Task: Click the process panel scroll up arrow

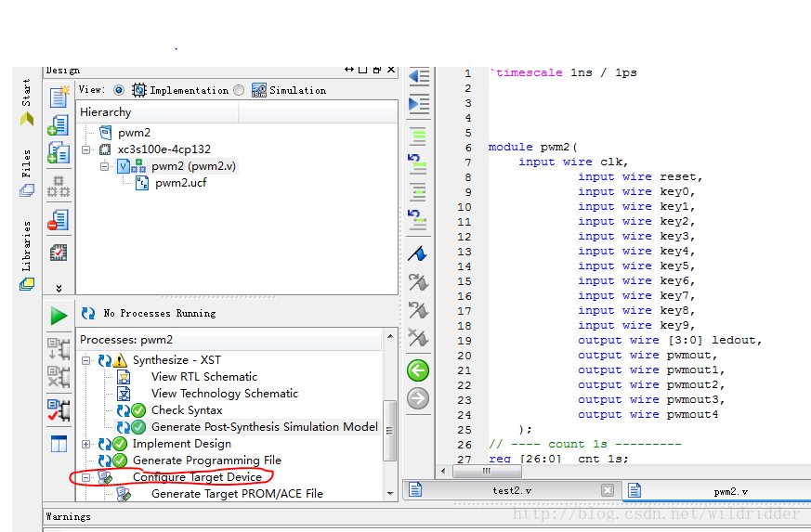Action: coord(390,337)
